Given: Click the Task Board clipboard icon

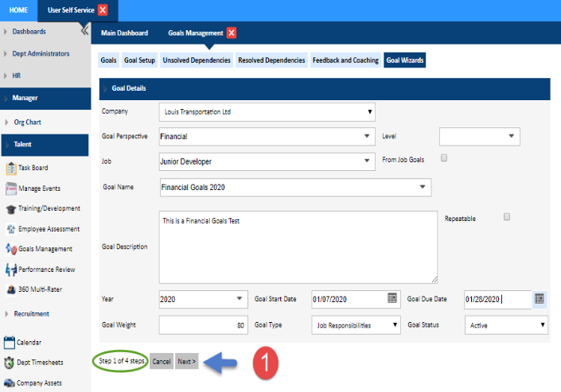Looking at the screenshot, I should click(x=10, y=169).
